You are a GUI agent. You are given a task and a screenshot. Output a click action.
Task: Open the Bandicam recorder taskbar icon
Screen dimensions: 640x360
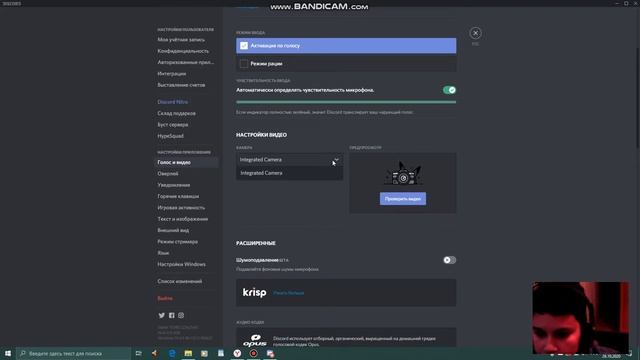coord(253,353)
